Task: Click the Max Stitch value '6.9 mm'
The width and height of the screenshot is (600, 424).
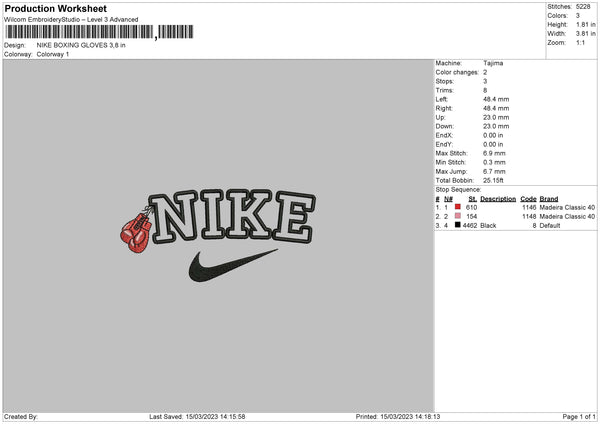Action: tap(494, 153)
